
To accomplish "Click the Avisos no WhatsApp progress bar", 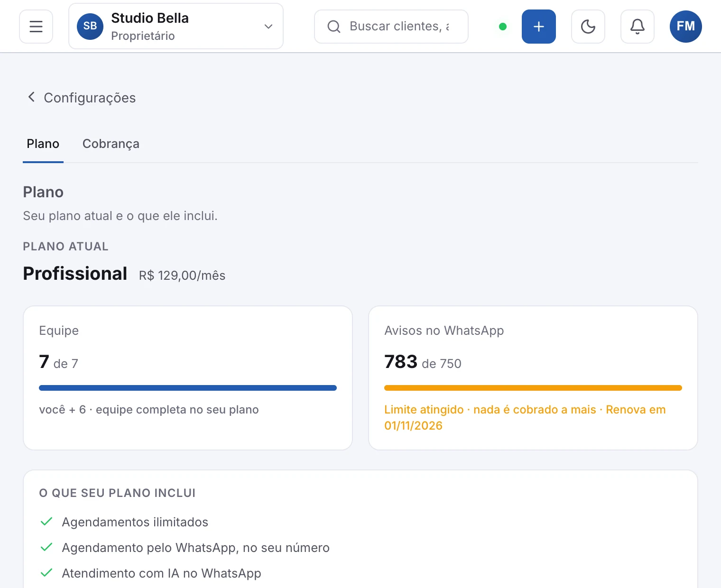I will [533, 388].
